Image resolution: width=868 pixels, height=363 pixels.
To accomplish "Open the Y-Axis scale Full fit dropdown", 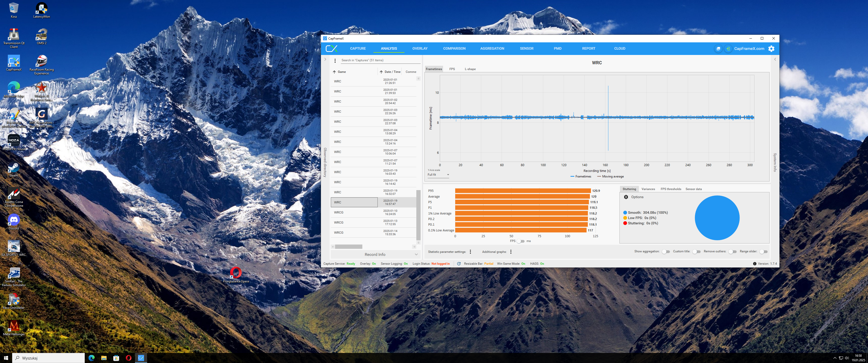I will click(x=438, y=175).
